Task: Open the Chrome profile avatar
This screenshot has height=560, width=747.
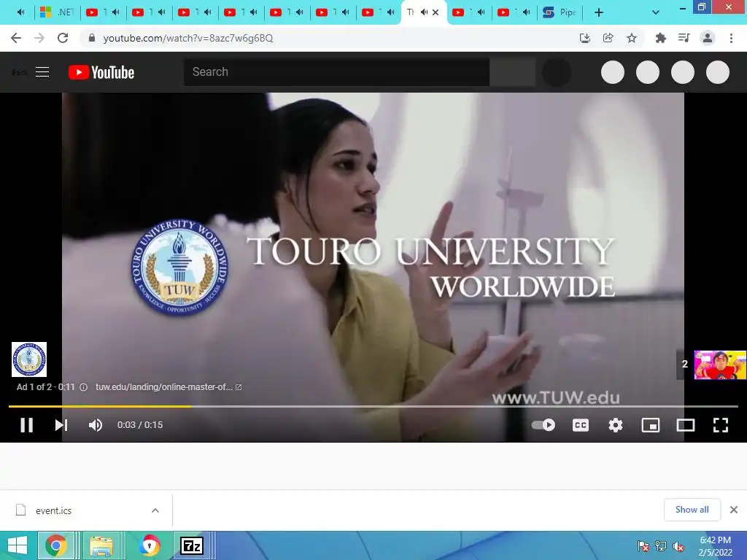Action: pos(708,38)
